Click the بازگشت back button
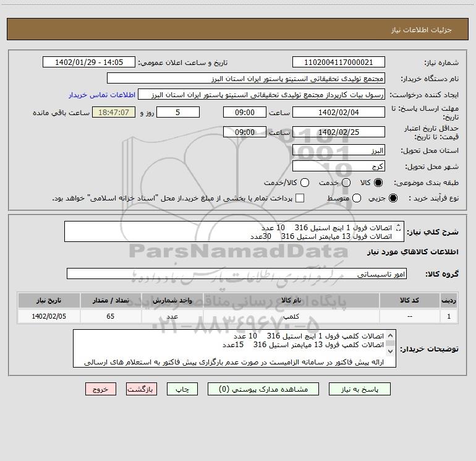Image resolution: width=476 pixels, height=461 pixels. tap(142, 389)
